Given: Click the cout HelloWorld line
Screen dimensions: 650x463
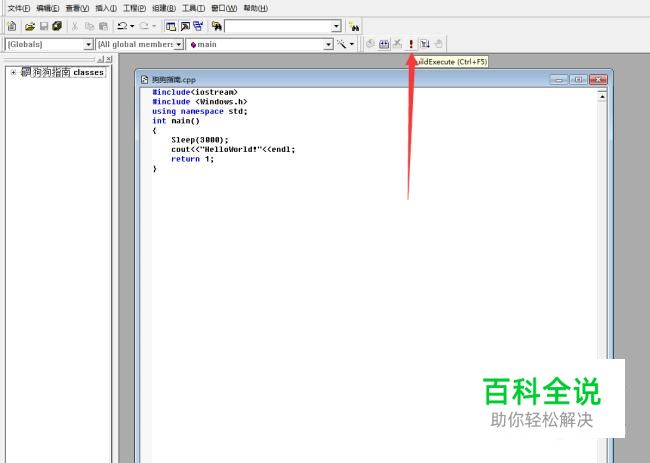Looking at the screenshot, I should pyautogui.click(x=233, y=149).
